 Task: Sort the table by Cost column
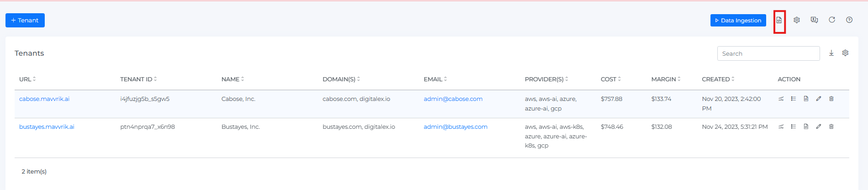click(x=611, y=79)
